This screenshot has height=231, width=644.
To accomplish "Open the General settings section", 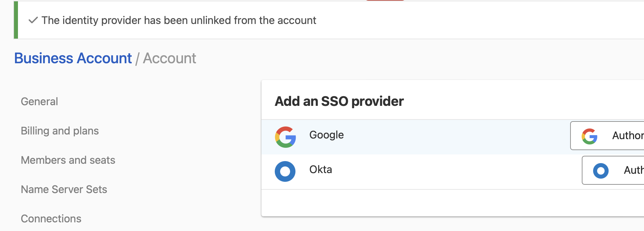I will 39,102.
